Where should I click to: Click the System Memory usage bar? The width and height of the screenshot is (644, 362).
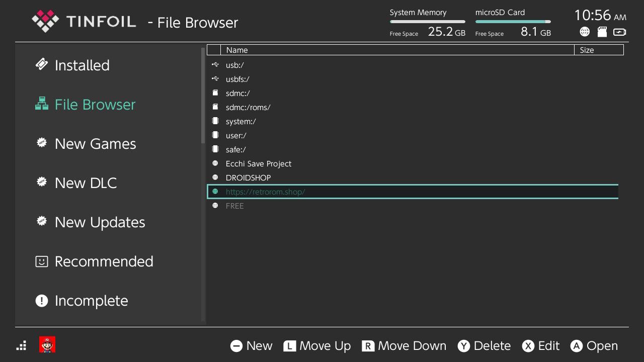[x=428, y=22]
